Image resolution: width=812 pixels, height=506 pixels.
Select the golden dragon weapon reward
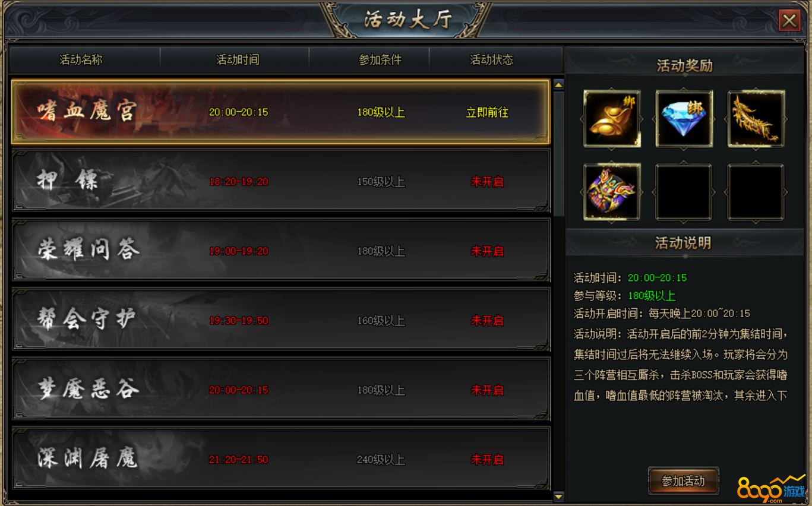pos(756,119)
